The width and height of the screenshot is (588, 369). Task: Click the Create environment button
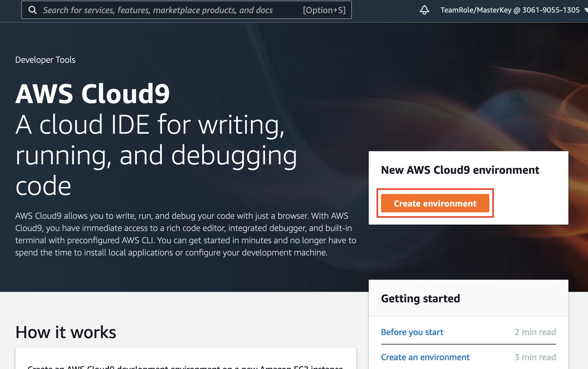(435, 203)
